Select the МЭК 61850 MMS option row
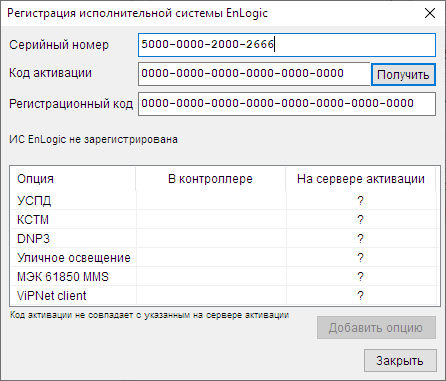The image size is (446, 381). pyautogui.click(x=223, y=276)
